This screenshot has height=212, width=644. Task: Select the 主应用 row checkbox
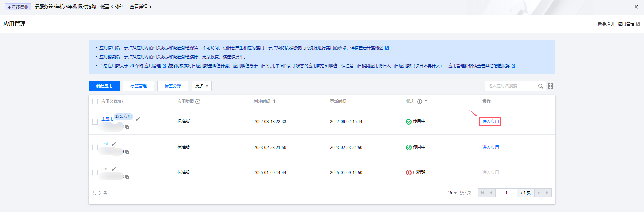(x=95, y=122)
